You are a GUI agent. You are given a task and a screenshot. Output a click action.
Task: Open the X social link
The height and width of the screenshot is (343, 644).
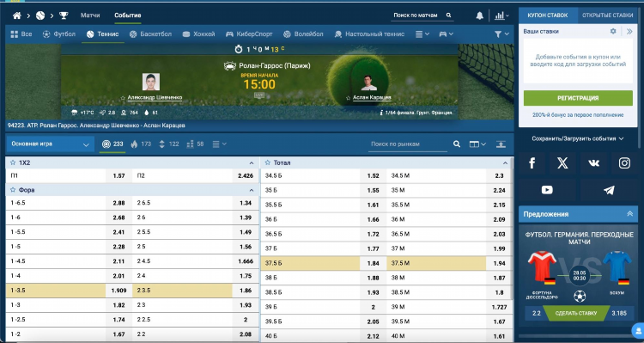562,163
